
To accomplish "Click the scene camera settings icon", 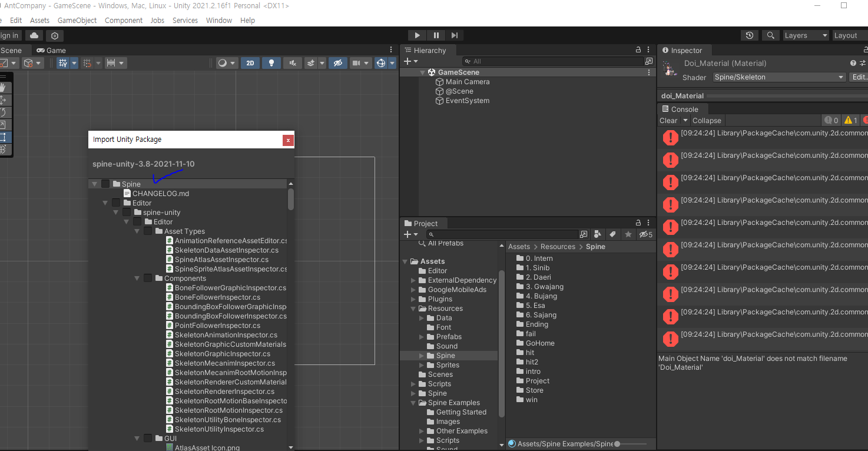I will pos(356,63).
